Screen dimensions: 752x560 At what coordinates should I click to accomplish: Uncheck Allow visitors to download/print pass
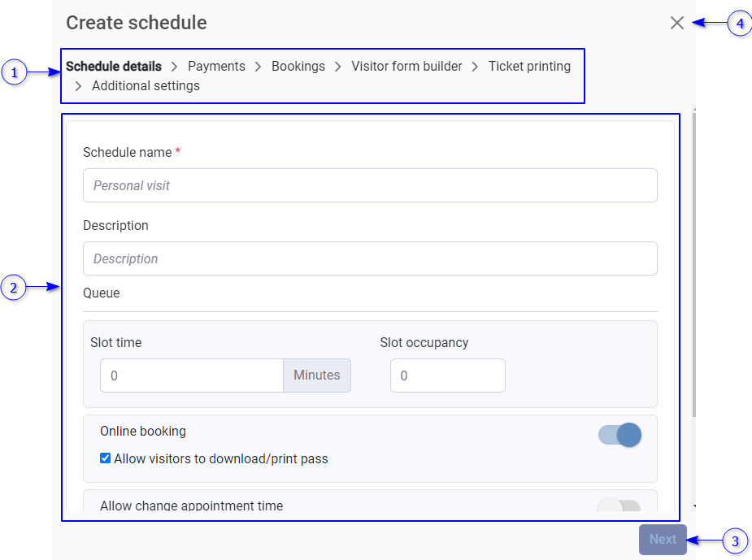point(106,458)
